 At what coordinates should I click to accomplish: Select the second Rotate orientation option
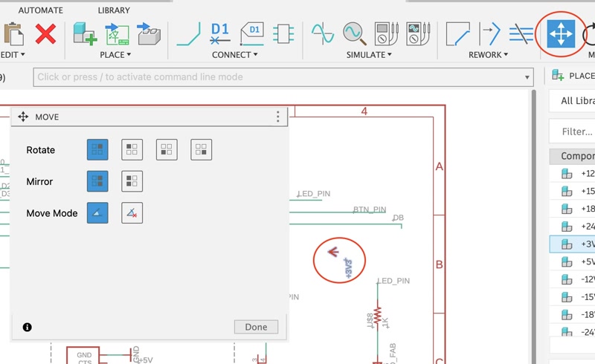pos(132,149)
